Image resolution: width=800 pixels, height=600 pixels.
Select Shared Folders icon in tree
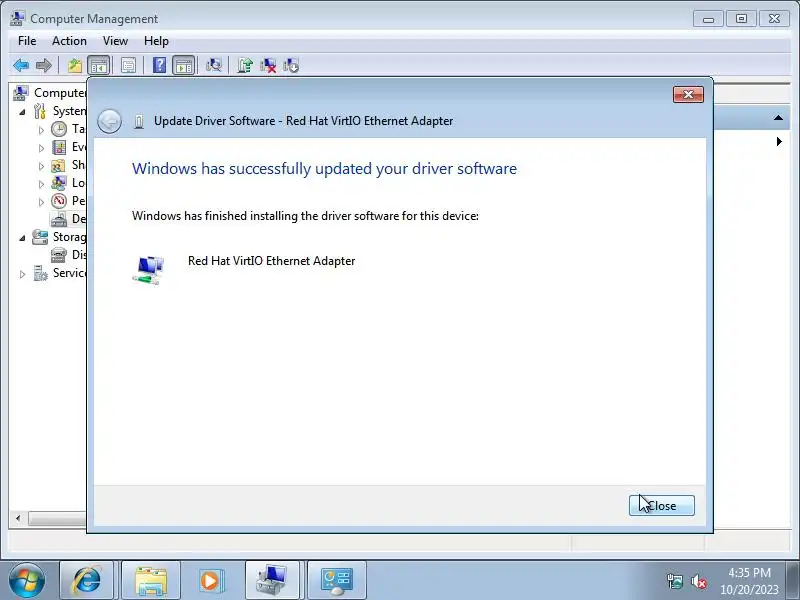click(x=59, y=165)
